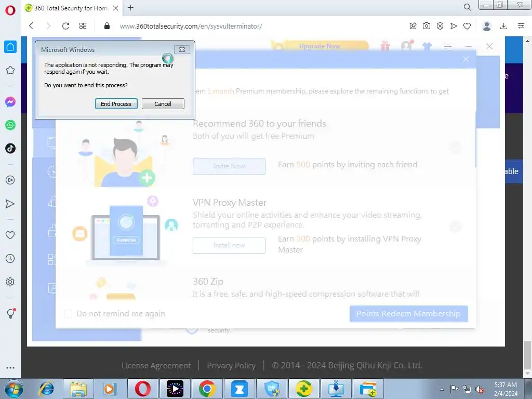Viewport: 532px width, 399px height.
Task: Launch Internet Explorer from taskbar
Action: [47, 389]
